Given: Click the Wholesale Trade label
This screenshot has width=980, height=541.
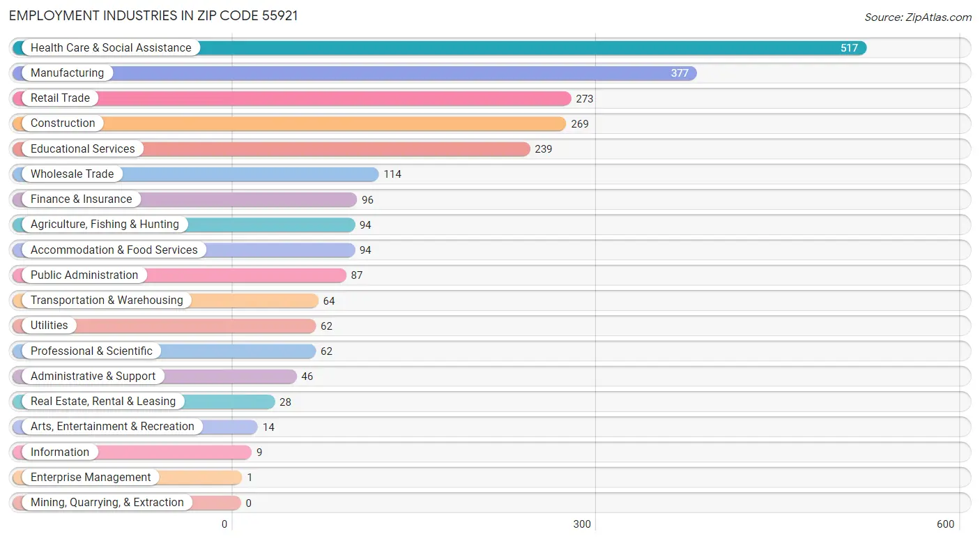Looking at the screenshot, I should coord(72,174).
